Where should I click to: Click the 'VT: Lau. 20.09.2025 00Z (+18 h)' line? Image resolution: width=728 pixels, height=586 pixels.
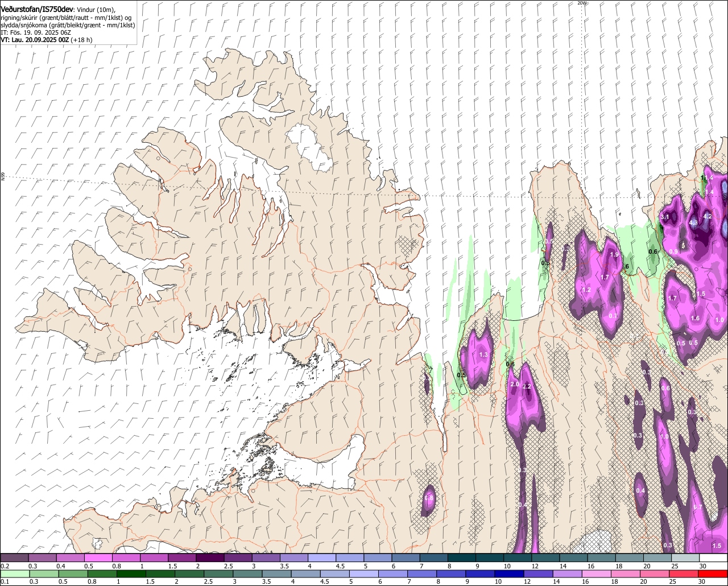[47, 40]
